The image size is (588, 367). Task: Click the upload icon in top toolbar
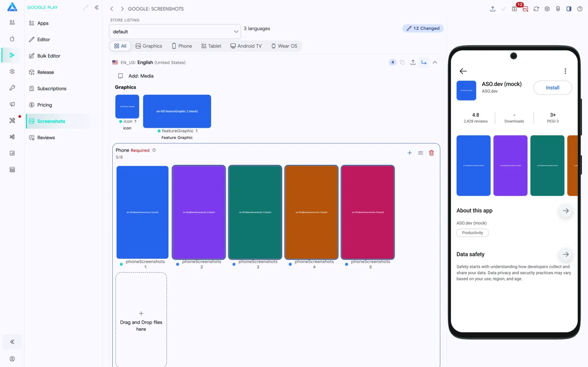coord(493,9)
